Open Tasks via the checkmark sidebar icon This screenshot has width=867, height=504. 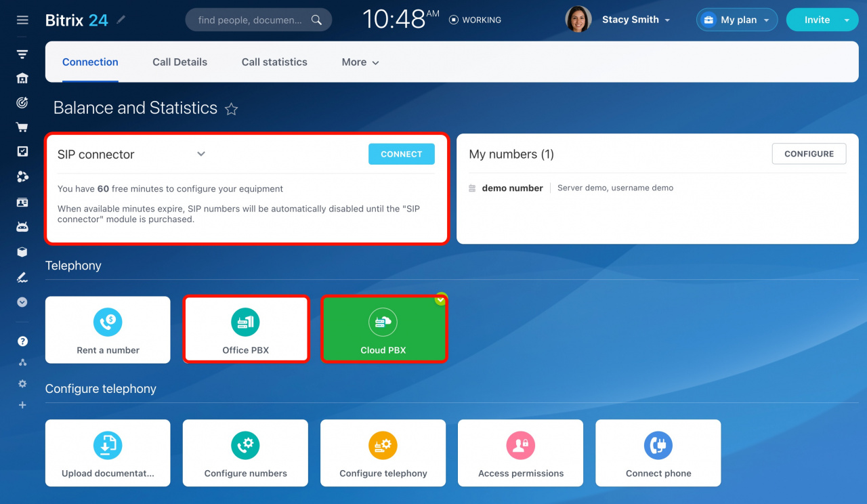(x=22, y=151)
